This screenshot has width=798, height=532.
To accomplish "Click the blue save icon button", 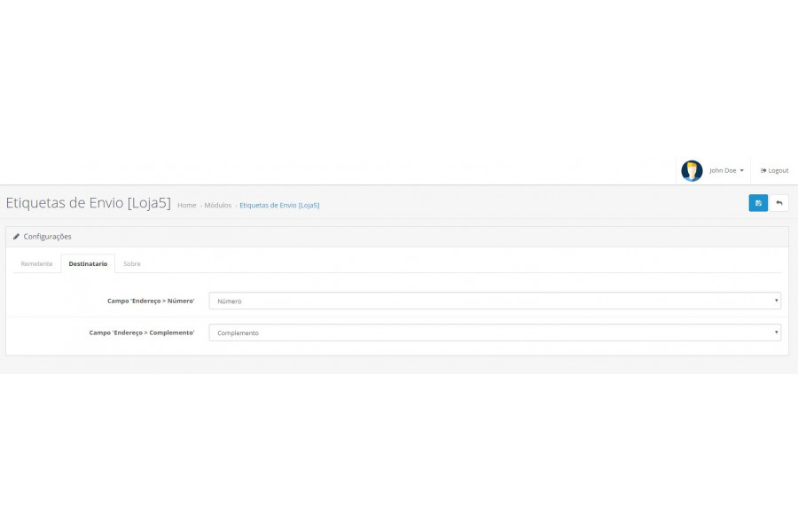I will [758, 203].
